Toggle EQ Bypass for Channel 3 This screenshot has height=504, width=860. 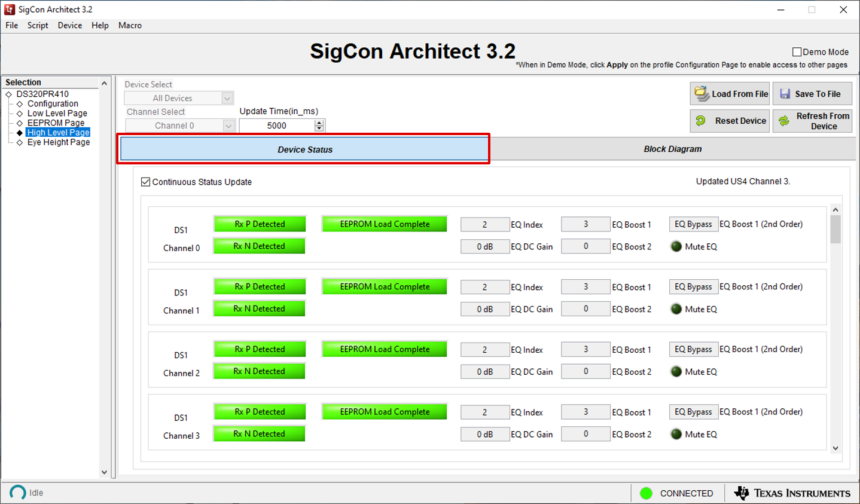pyautogui.click(x=693, y=412)
